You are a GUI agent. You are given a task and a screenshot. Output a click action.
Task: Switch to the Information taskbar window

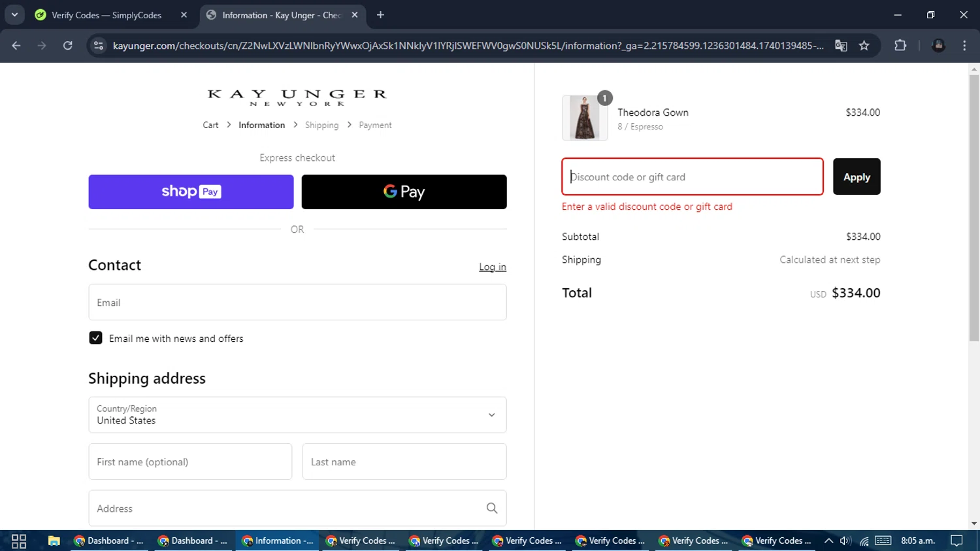tap(278, 541)
